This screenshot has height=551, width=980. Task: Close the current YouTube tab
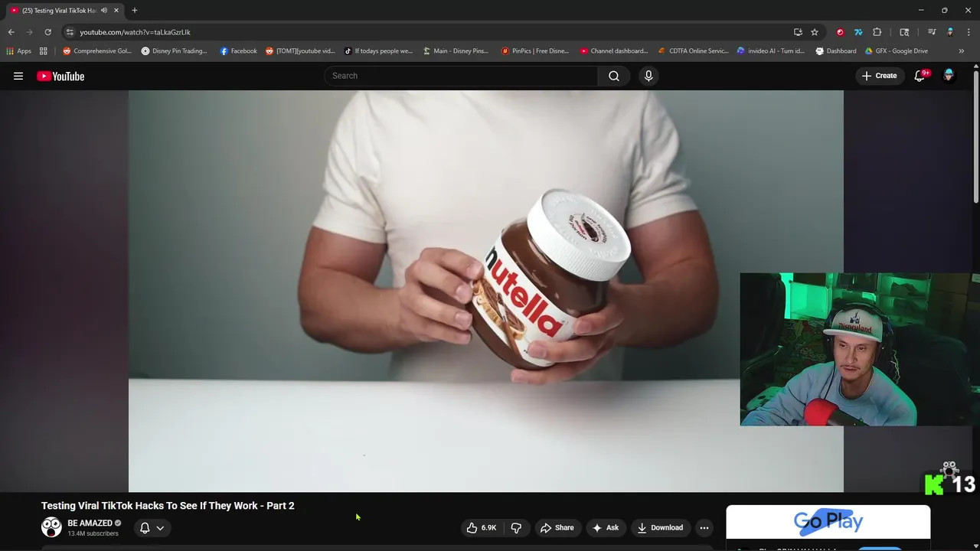[116, 10]
